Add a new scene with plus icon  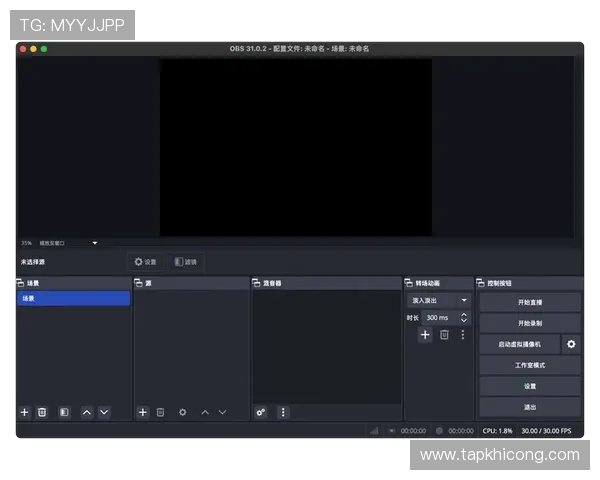(x=25, y=412)
